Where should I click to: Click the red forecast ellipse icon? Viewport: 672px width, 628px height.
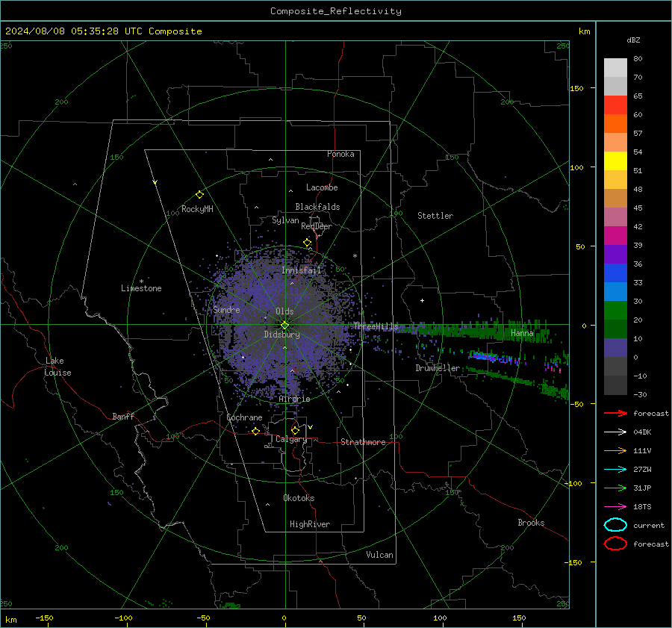(x=615, y=544)
